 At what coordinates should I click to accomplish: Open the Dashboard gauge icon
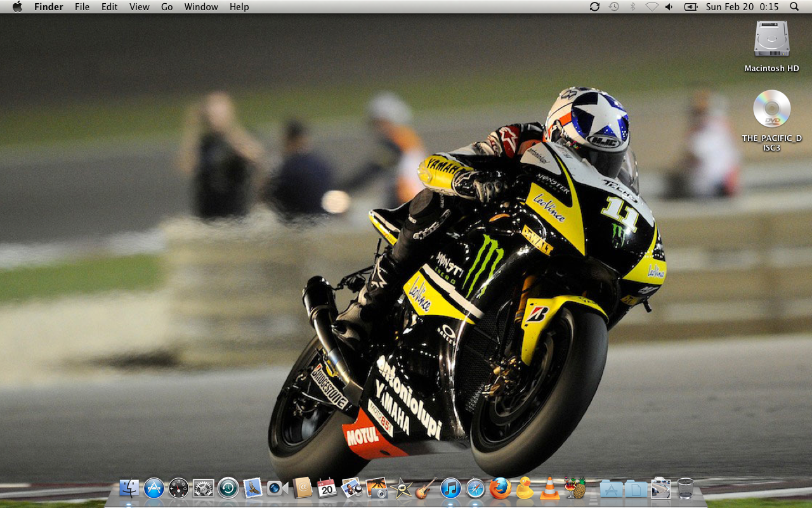point(179,488)
